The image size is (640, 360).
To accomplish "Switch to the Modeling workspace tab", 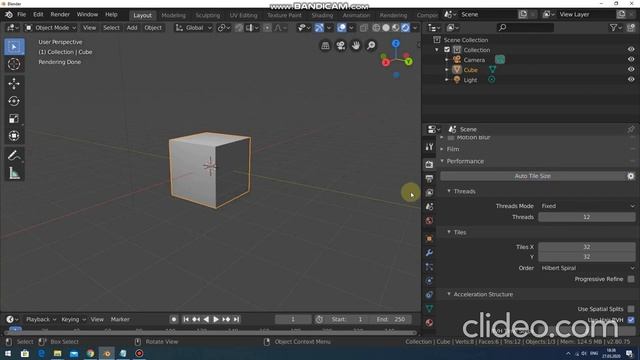I will pos(173,15).
